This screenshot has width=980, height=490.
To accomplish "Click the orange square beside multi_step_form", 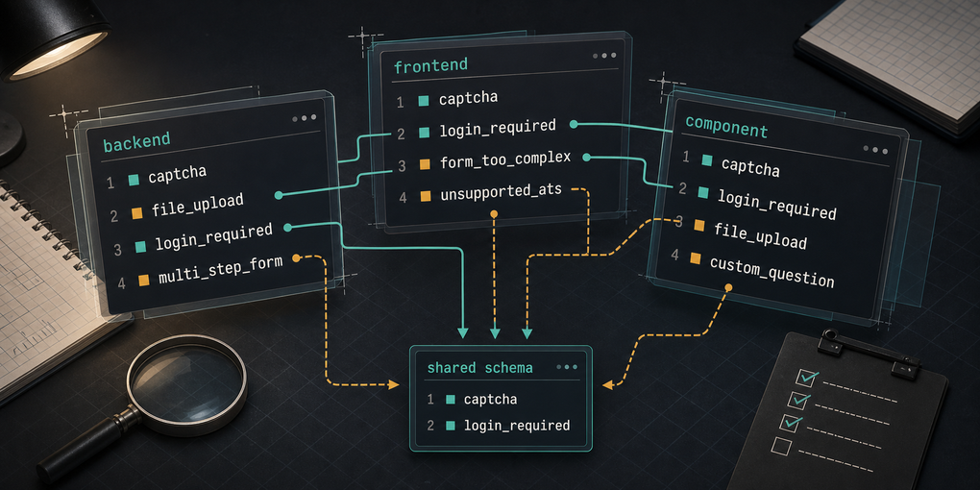I will [x=144, y=280].
